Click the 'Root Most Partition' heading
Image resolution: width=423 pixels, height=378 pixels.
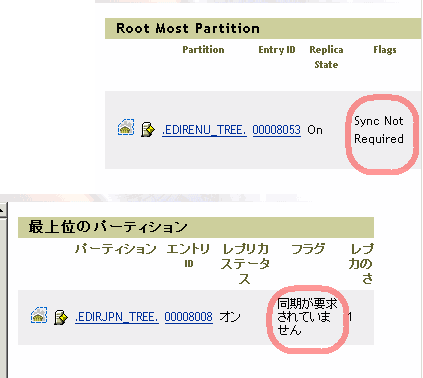188,28
